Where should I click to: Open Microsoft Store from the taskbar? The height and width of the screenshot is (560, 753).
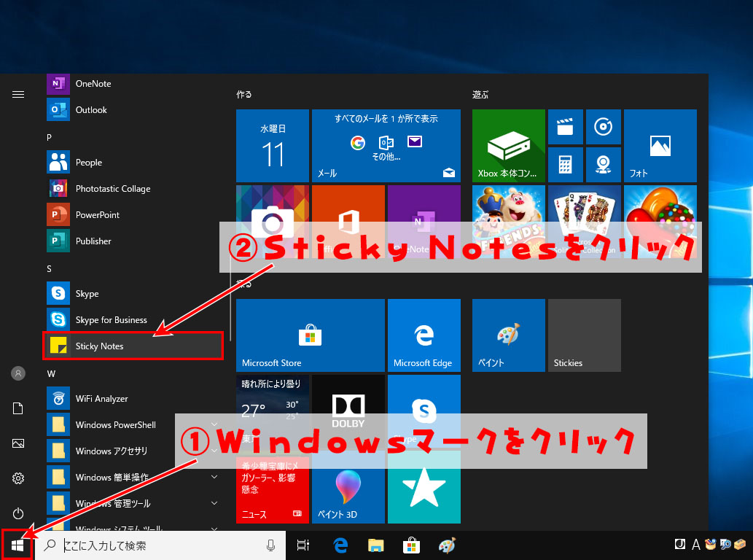pyautogui.click(x=412, y=545)
